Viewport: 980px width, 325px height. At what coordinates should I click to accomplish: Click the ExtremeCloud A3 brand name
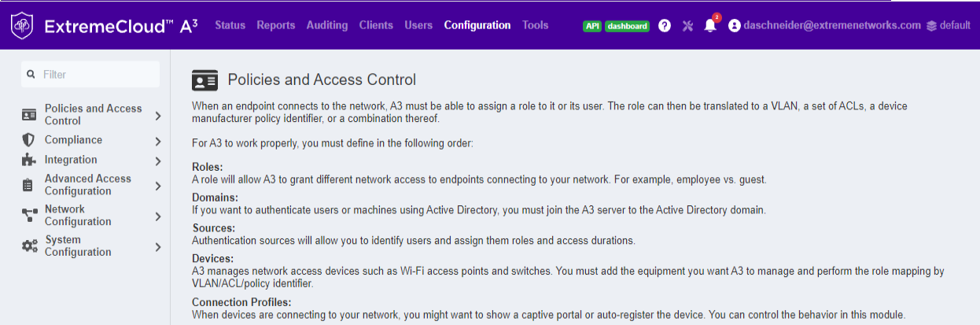coord(121,26)
